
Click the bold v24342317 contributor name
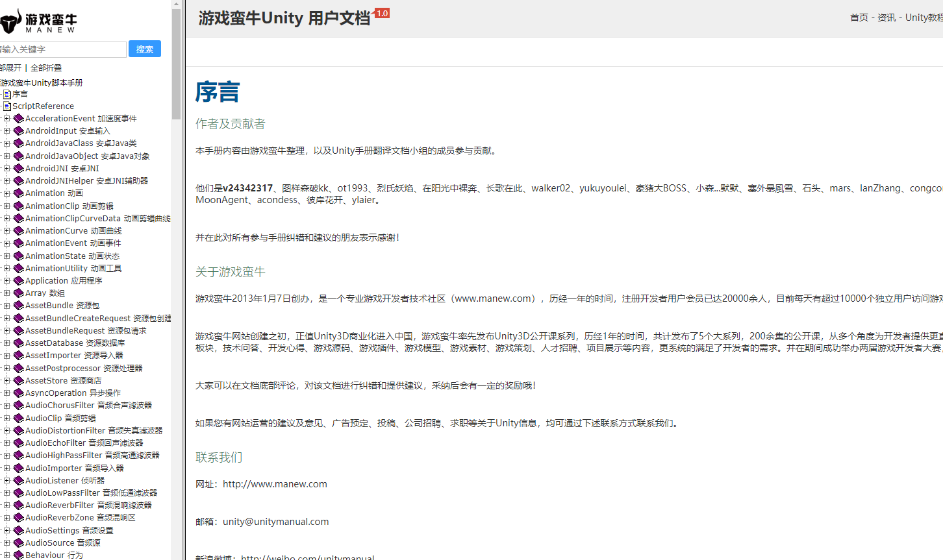(x=248, y=188)
